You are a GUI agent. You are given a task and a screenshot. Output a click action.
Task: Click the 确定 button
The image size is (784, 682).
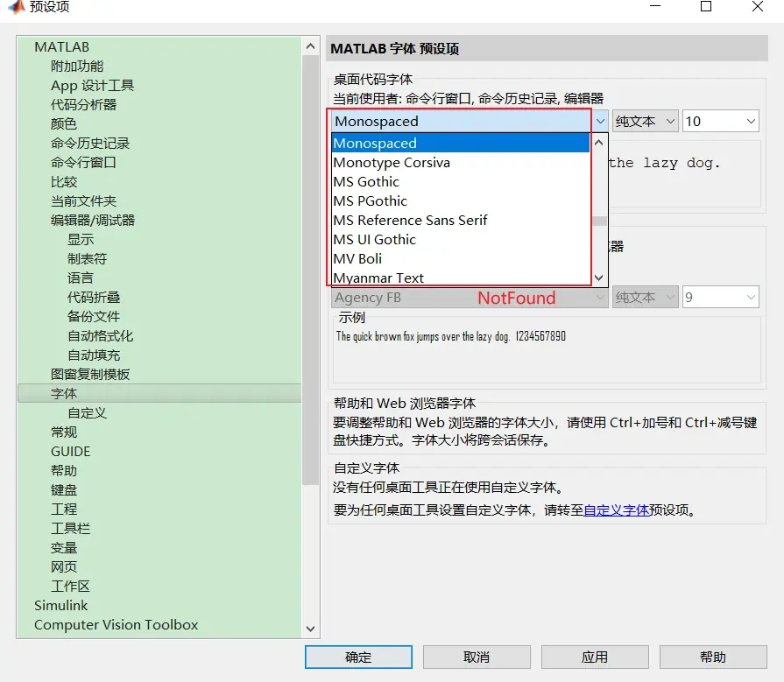pos(358,657)
